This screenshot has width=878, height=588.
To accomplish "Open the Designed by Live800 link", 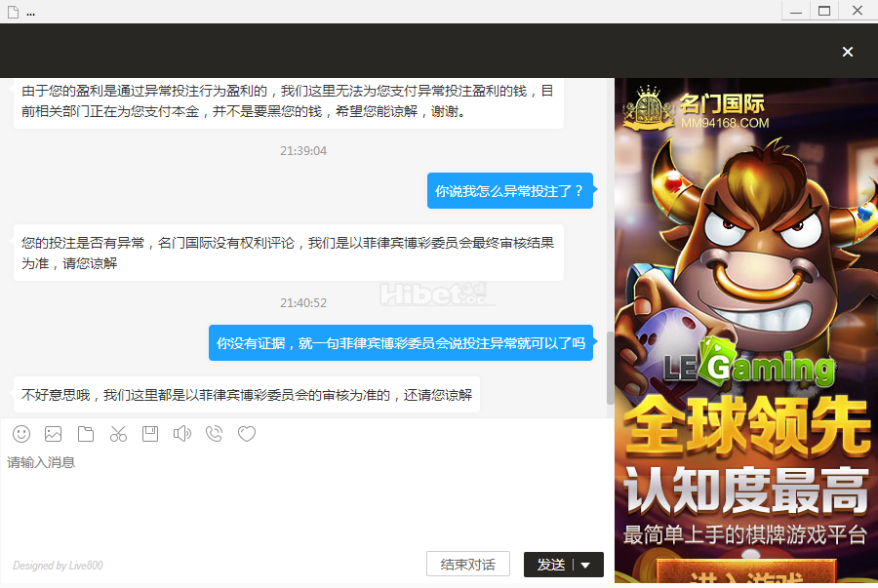I will (58, 566).
